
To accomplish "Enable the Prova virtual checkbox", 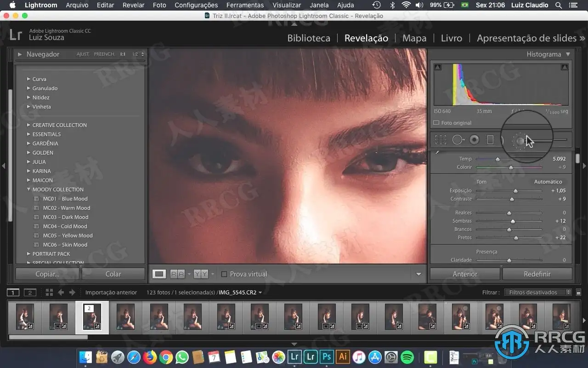I will click(224, 274).
